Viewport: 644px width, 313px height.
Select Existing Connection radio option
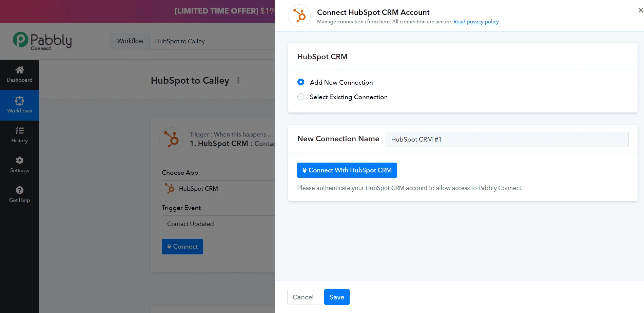(301, 97)
